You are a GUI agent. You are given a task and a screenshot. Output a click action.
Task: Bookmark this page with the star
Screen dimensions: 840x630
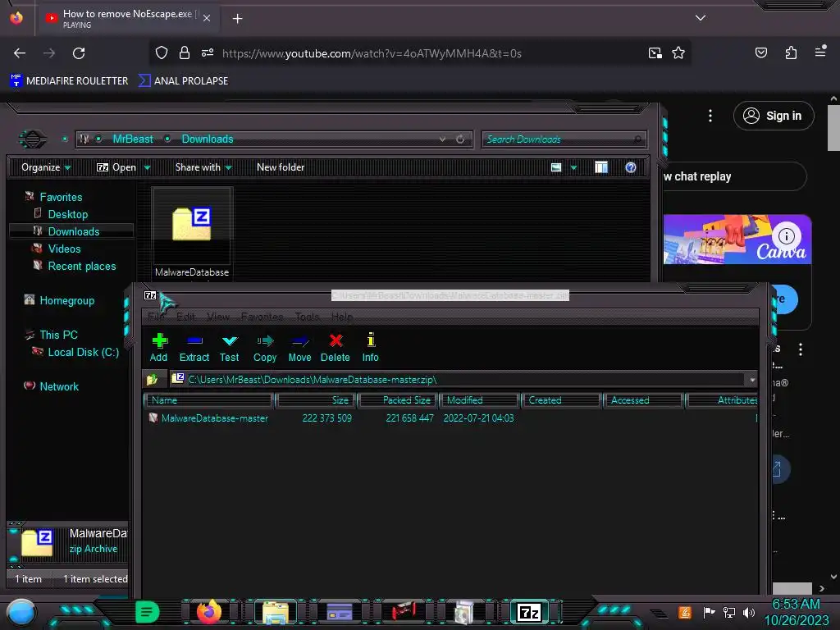point(678,53)
